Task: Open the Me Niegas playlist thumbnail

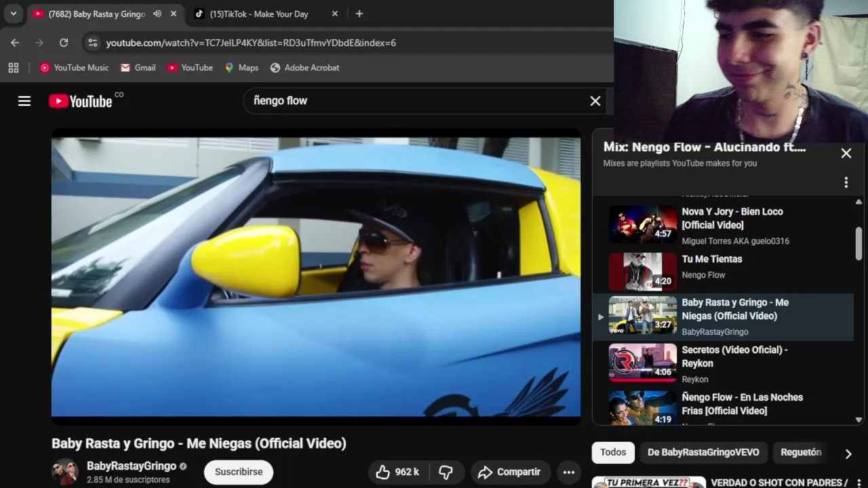Action: [x=642, y=315]
